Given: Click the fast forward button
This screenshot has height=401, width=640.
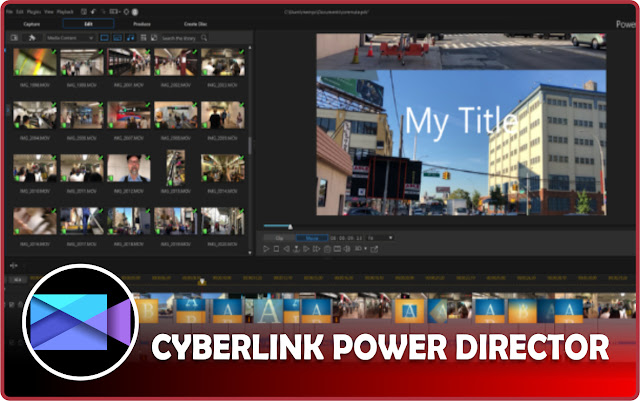Looking at the screenshot, I should 316,249.
